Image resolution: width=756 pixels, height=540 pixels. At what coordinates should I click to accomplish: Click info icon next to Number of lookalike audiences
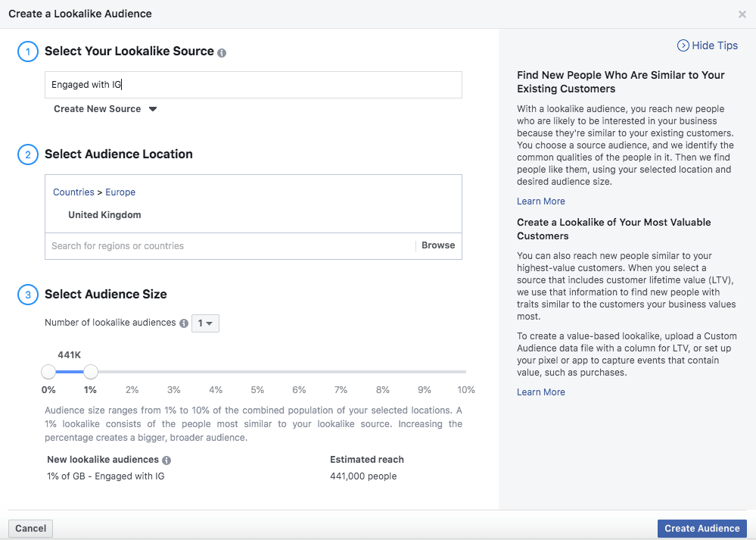[x=183, y=323]
